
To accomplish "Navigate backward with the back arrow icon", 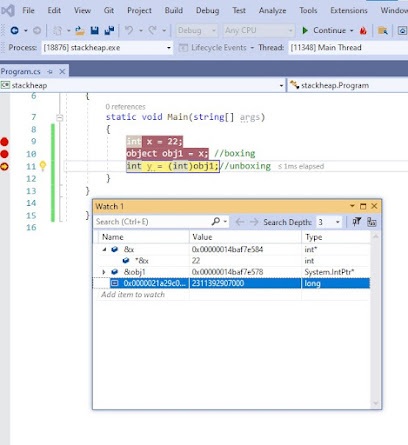I will [x=14, y=31].
